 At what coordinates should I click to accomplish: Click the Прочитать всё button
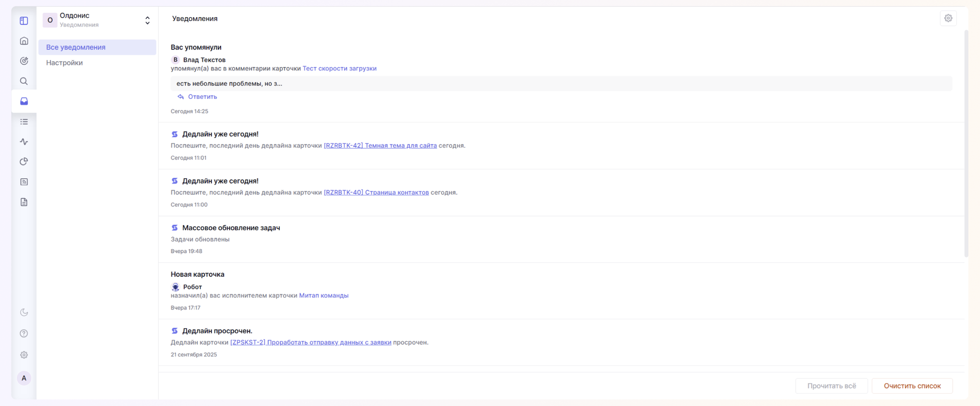(831, 386)
